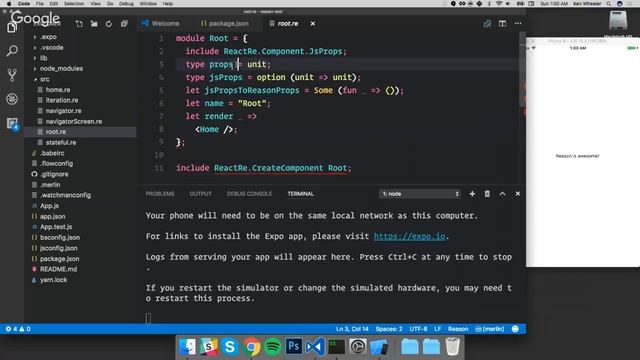Open System Preferences from the dock
This screenshot has width=640, height=360.
click(x=358, y=347)
